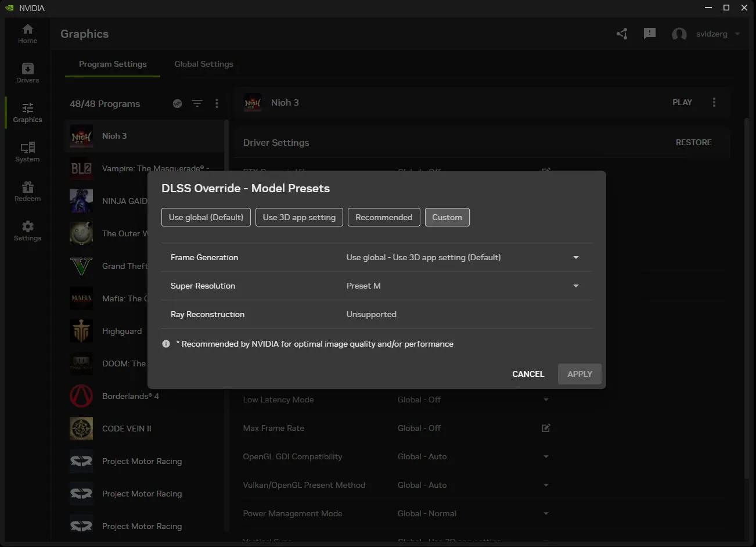Click the driver settings panel scrollbar
The width and height of the screenshot is (756, 547).
click(x=747, y=298)
